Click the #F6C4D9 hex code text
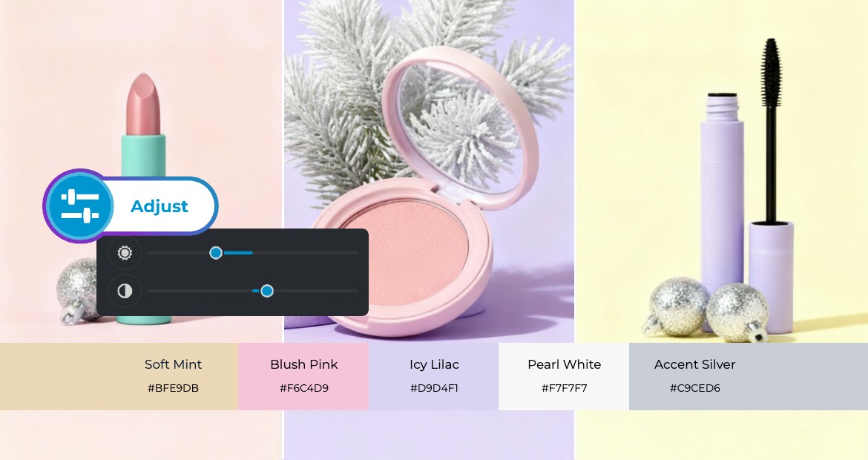Screen dimensions: 868x460 tap(304, 388)
